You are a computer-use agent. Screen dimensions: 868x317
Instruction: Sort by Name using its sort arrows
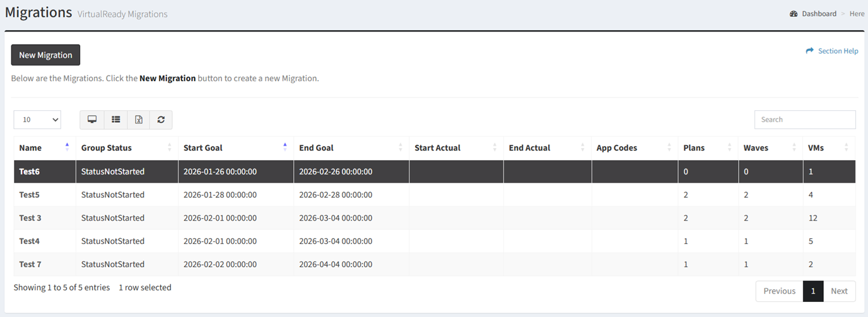pos(67,147)
